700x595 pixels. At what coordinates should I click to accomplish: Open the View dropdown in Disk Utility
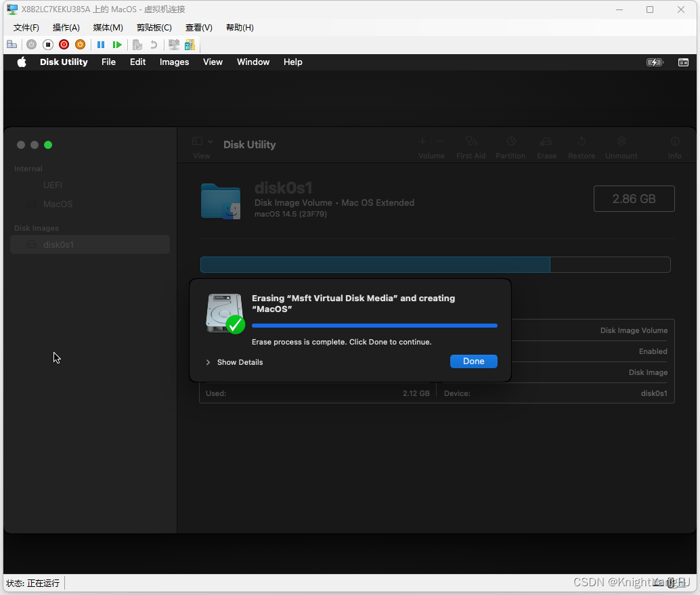(x=201, y=141)
